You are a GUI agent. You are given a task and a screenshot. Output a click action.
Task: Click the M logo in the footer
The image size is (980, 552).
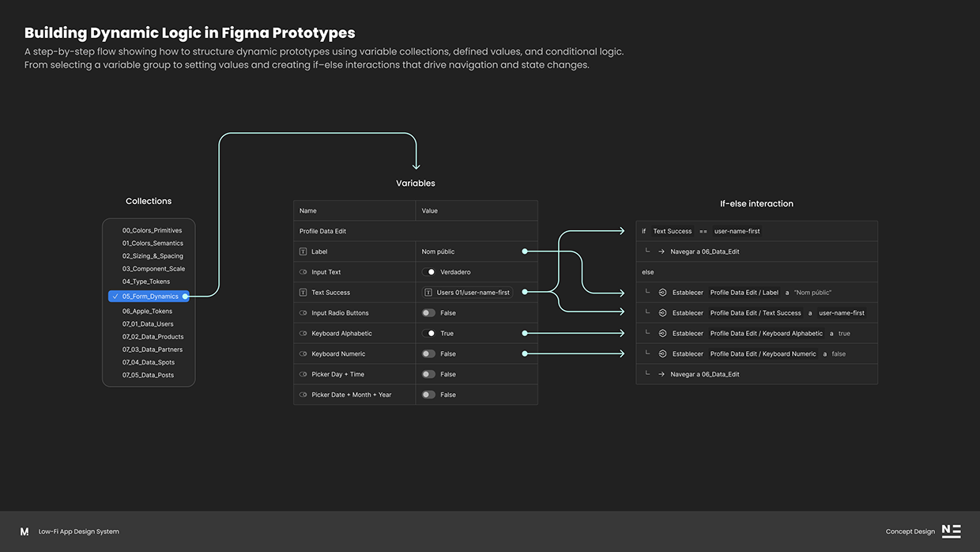[x=24, y=531]
